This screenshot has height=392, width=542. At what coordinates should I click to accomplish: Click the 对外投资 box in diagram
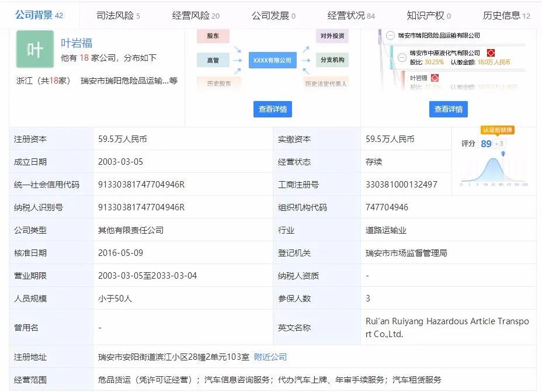pos(332,36)
